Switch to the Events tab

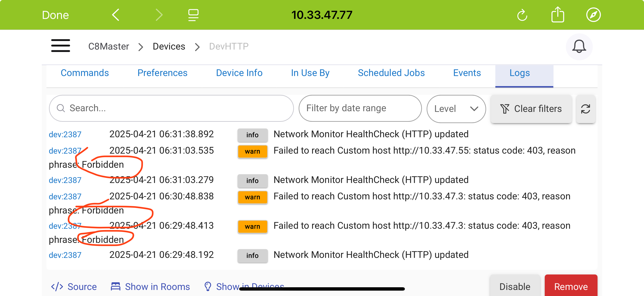pyautogui.click(x=467, y=73)
